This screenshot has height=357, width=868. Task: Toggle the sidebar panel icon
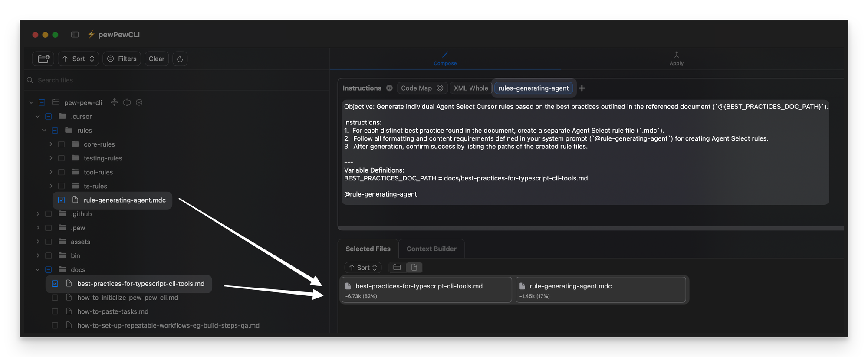[75, 34]
